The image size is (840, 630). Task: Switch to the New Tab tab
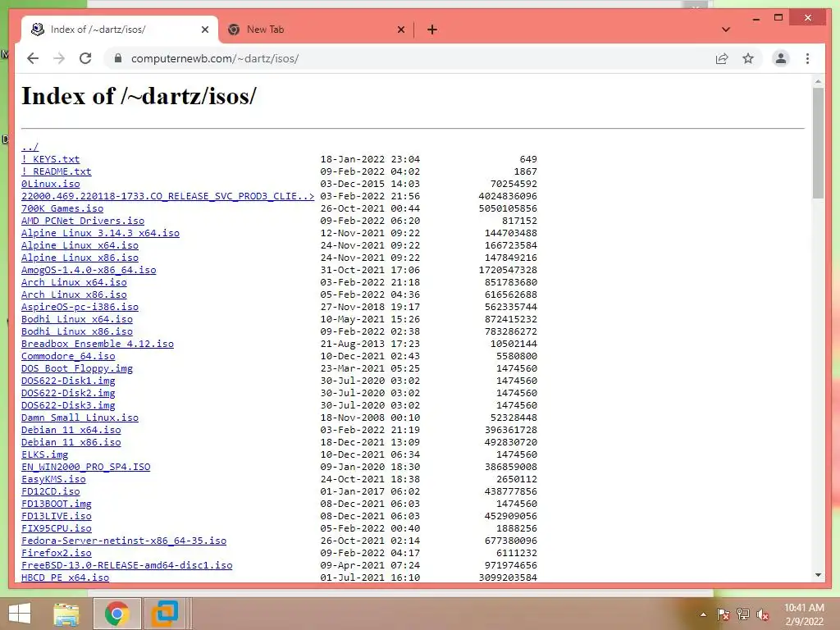pos(316,30)
